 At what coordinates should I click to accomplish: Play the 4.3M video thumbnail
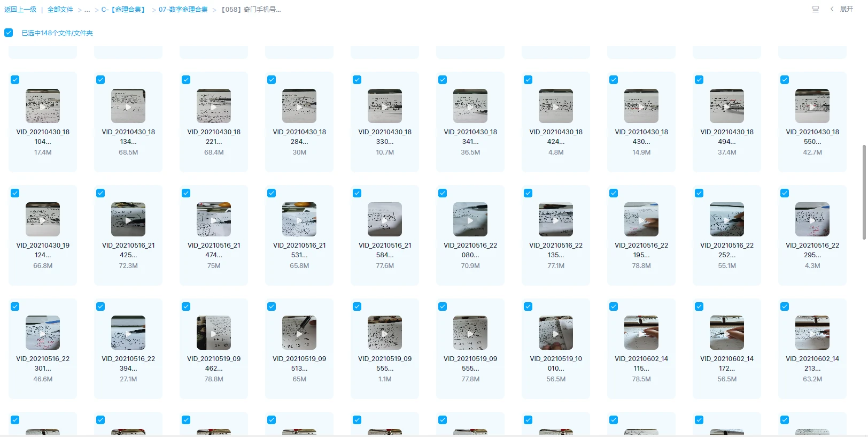(812, 219)
